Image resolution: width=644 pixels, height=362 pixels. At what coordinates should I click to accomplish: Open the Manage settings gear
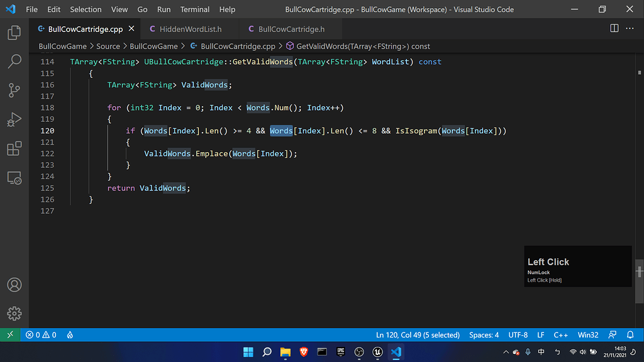pyautogui.click(x=14, y=313)
